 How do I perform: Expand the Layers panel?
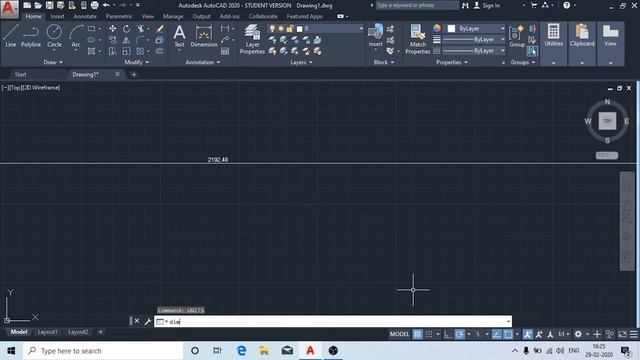coord(301,62)
